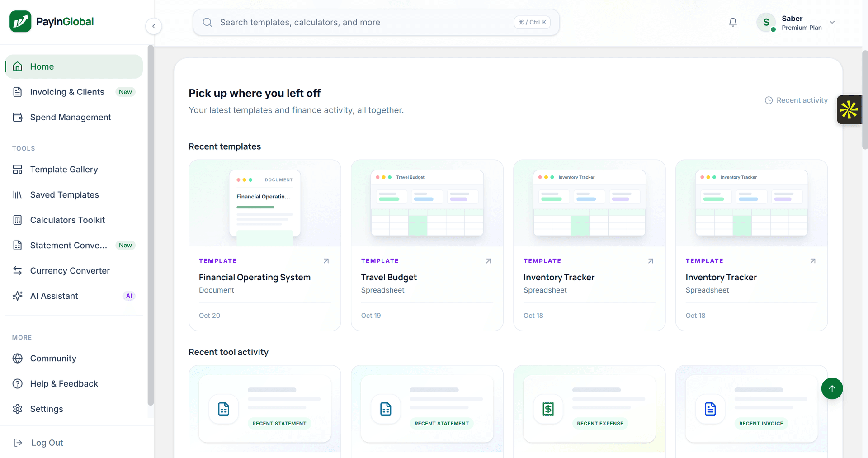Click the Saved Templates library icon

click(x=18, y=195)
